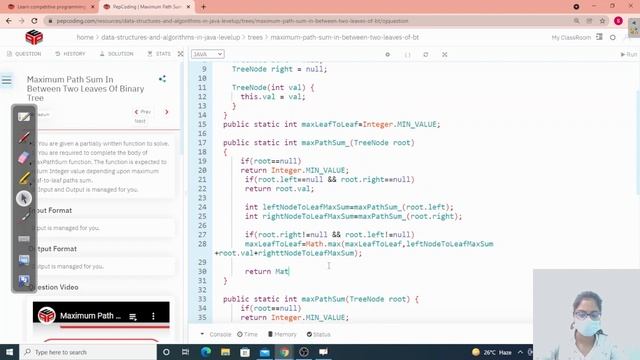Click the browser zoom magnifier icon
Viewport: 640px width, 360px height.
click(576, 21)
